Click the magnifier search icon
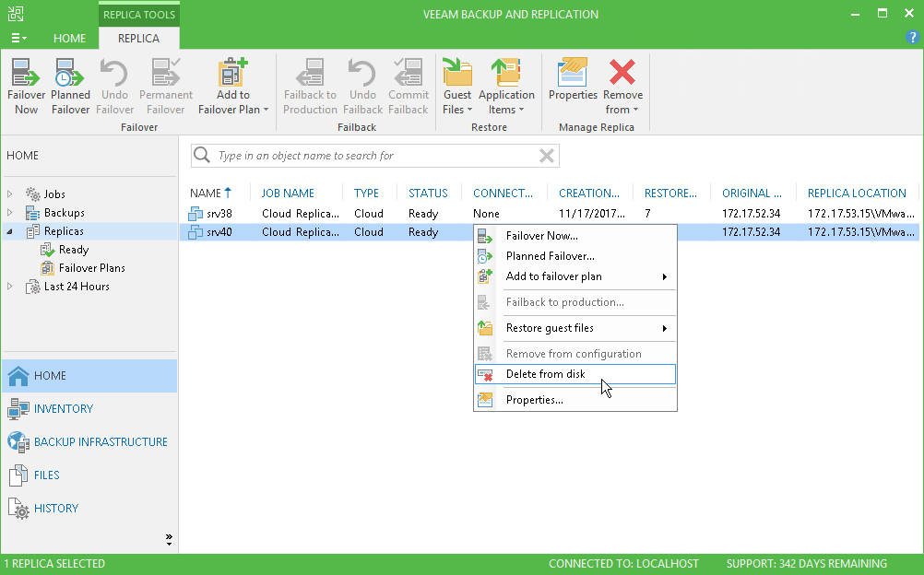Image resolution: width=924 pixels, height=575 pixels. [x=202, y=155]
